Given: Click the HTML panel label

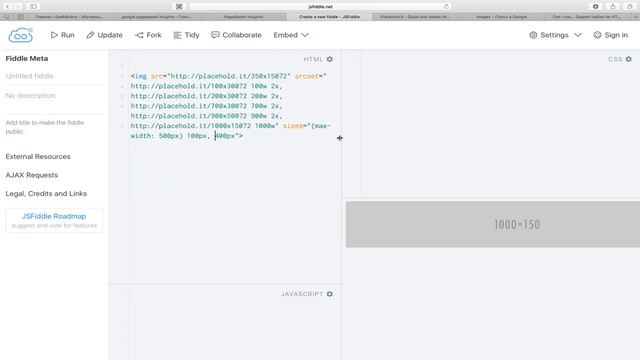Looking at the screenshot, I should tap(313, 59).
